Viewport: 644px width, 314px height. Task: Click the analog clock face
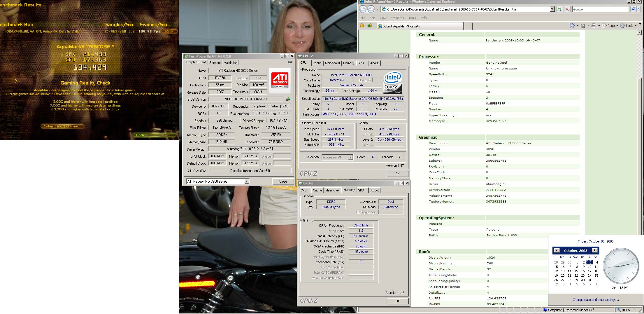(621, 266)
